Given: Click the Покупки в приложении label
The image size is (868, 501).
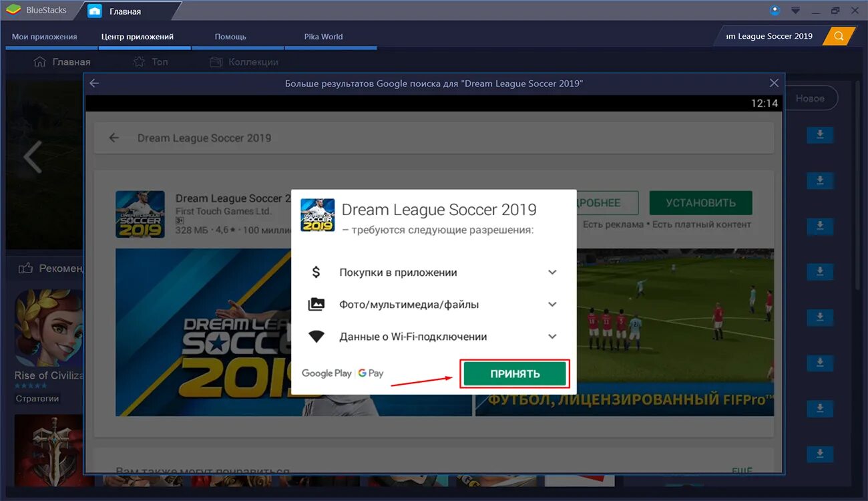Looking at the screenshot, I should [398, 273].
